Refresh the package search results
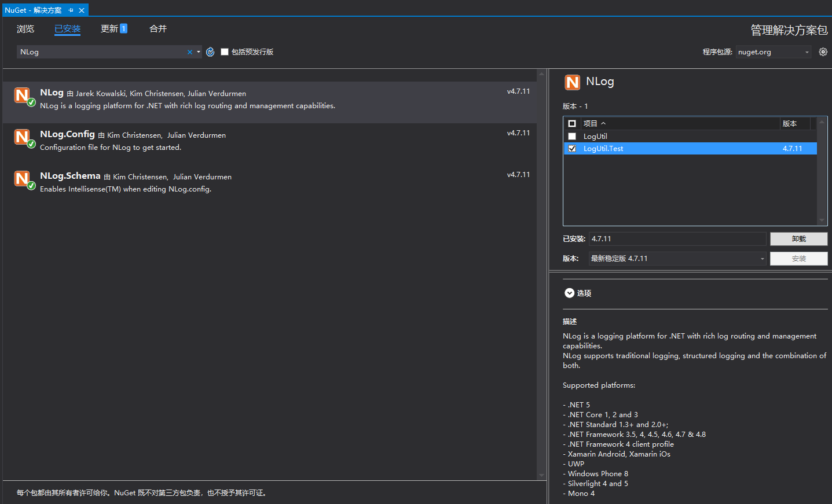The height and width of the screenshot is (504, 832). point(210,52)
